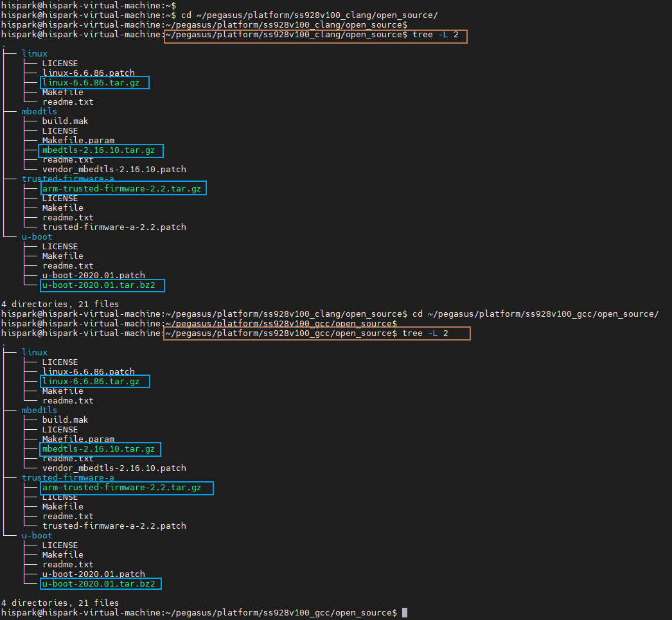
Task: Click the "cd ~/pegasus/platform/ss928v100_clang/open_source/" command text
Action: pos(309,15)
